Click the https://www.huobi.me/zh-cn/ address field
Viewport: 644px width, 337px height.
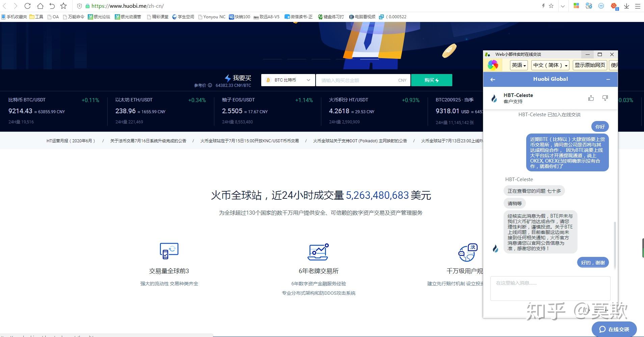(x=128, y=6)
